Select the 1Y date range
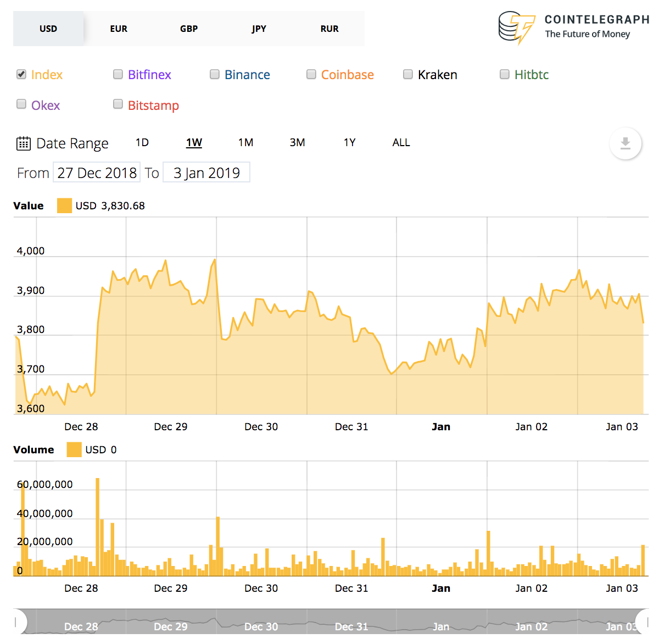Viewport: 659px width, 644px height. point(350,142)
